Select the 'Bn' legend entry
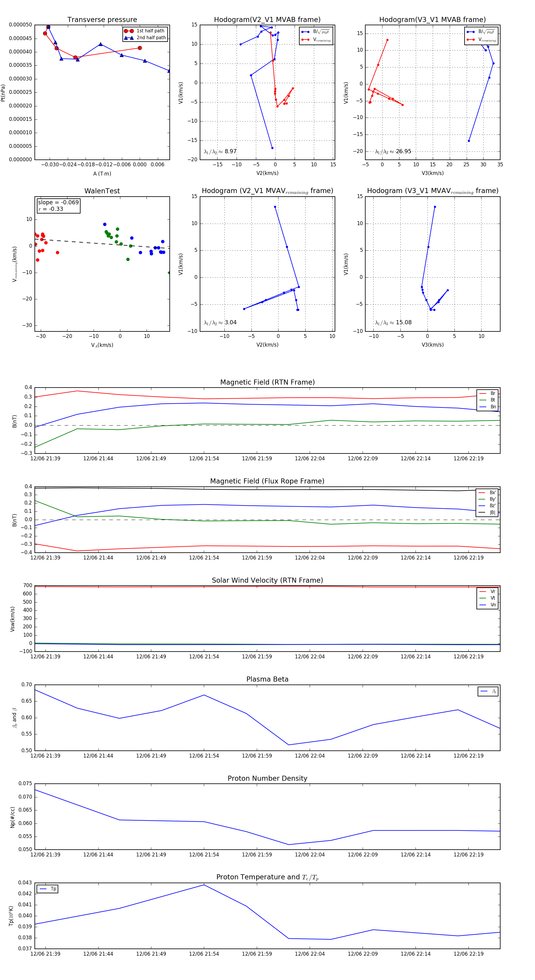535x980 pixels. point(487,407)
